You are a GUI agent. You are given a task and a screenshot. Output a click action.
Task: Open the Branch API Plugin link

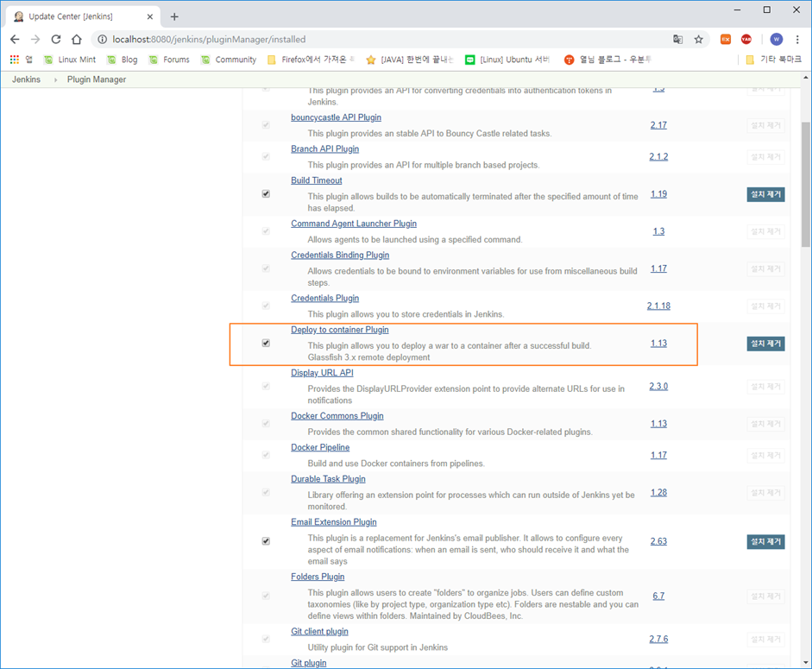pos(324,149)
